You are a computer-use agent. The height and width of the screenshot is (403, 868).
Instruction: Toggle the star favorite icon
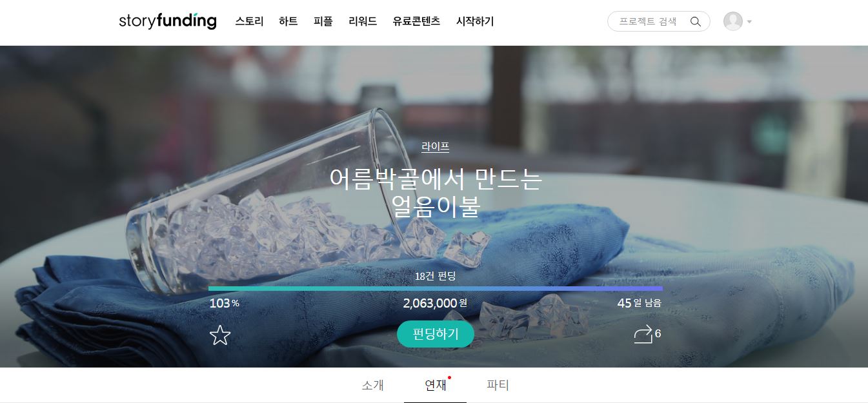[220, 335]
